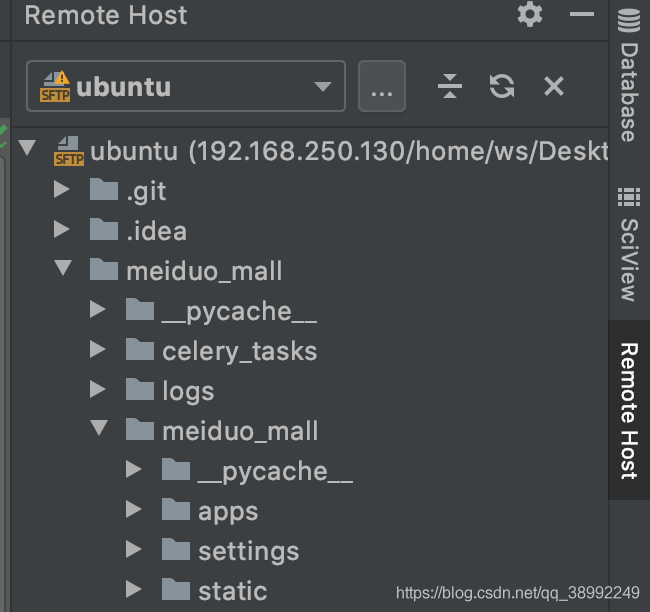Image resolution: width=650 pixels, height=612 pixels.
Task: Select the .git folder row
Action: click(310, 190)
